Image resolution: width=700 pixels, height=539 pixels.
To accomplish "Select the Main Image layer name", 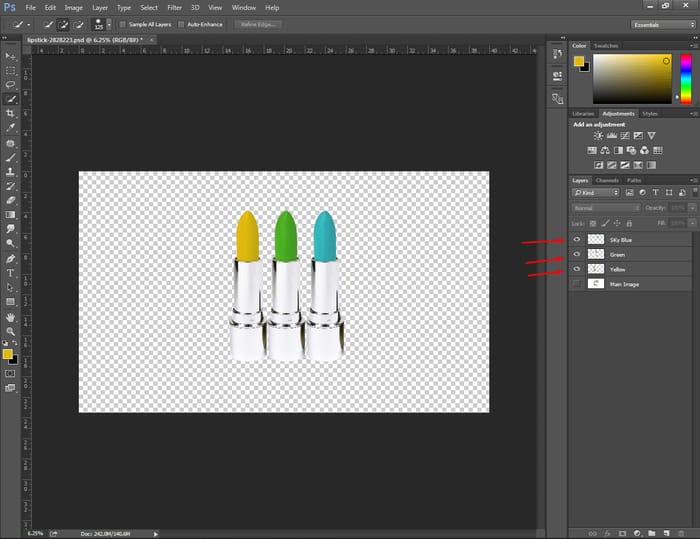I will [624, 284].
